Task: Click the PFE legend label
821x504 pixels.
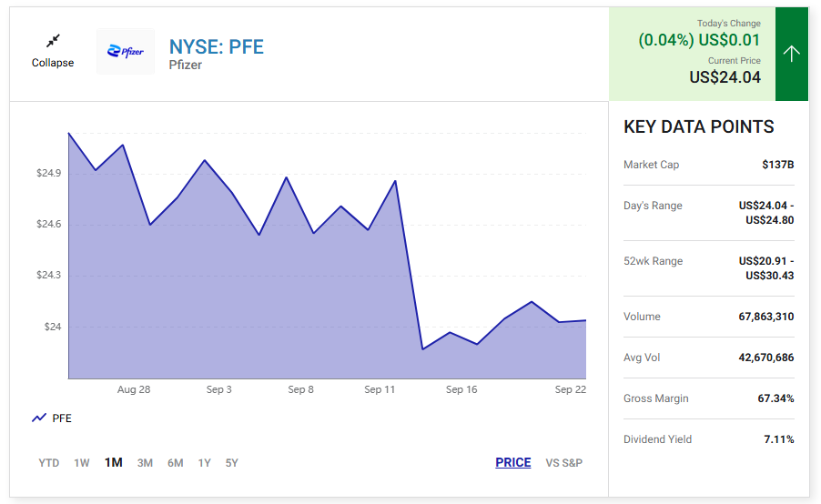Action: [62, 418]
